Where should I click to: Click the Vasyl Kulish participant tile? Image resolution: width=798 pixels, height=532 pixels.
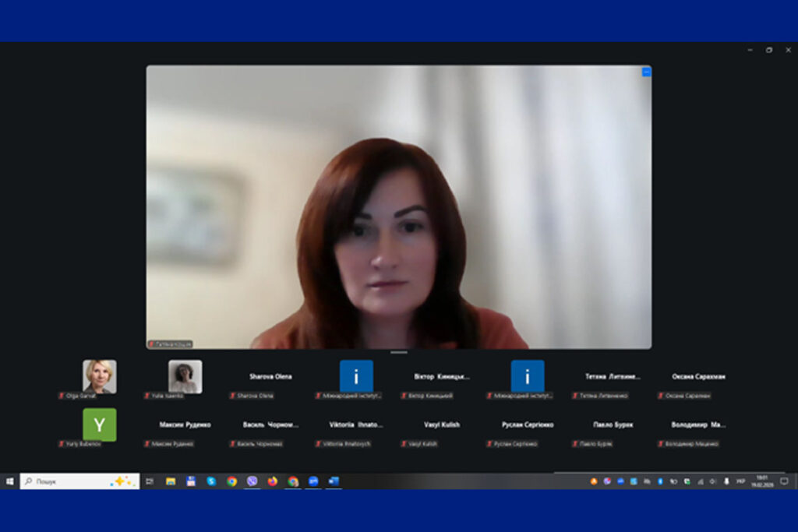pos(441,425)
